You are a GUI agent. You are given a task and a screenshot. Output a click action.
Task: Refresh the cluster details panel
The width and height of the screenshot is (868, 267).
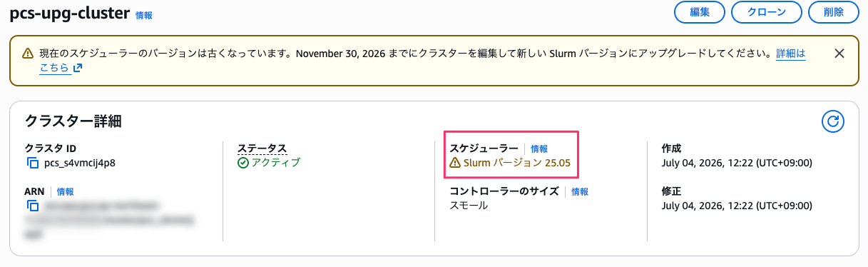[832, 121]
